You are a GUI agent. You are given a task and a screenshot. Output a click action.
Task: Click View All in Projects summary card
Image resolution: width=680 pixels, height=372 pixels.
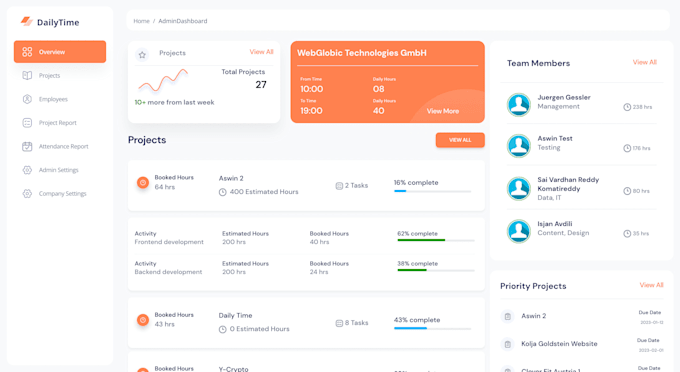coord(262,52)
